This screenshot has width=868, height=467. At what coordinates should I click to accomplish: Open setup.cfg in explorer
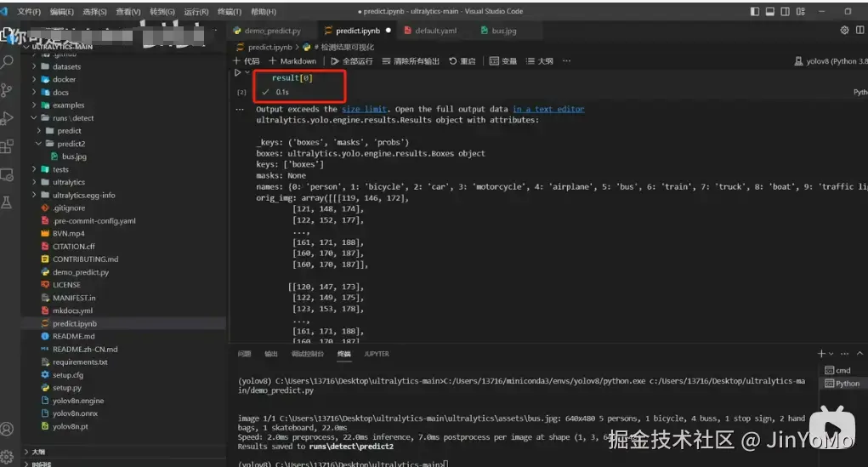click(67, 374)
